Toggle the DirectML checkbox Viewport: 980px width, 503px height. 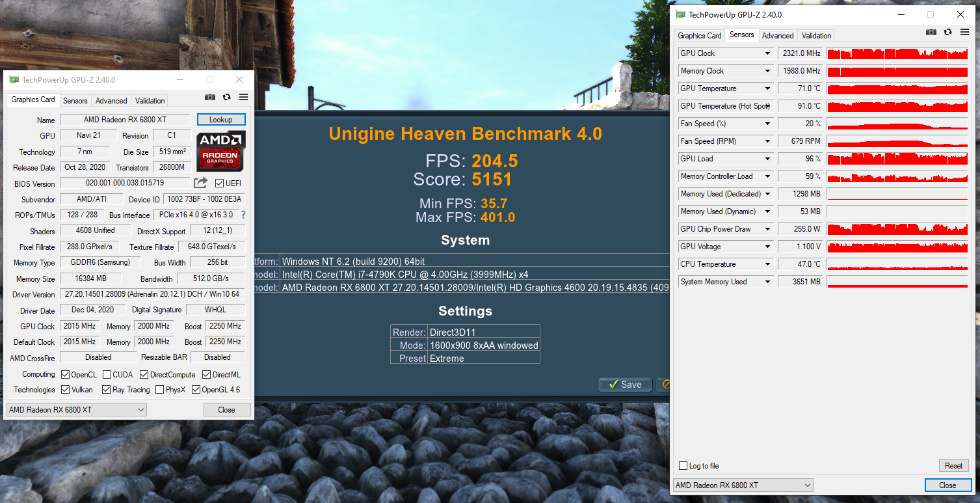(x=206, y=375)
